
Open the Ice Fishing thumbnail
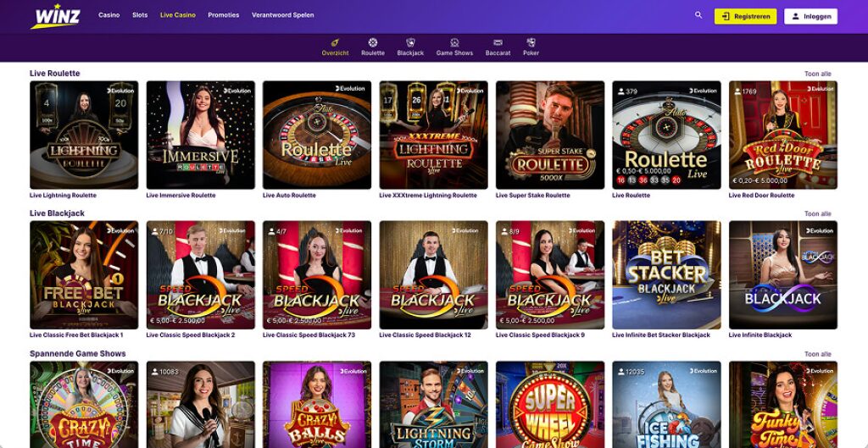point(666,405)
